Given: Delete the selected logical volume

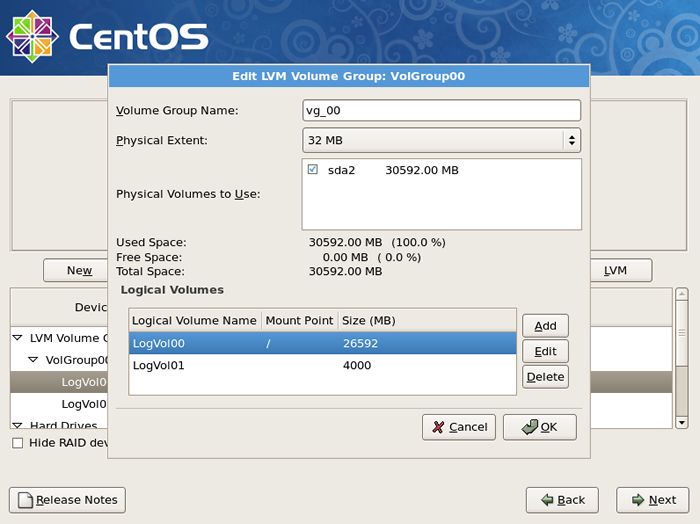Looking at the screenshot, I should click(x=545, y=377).
